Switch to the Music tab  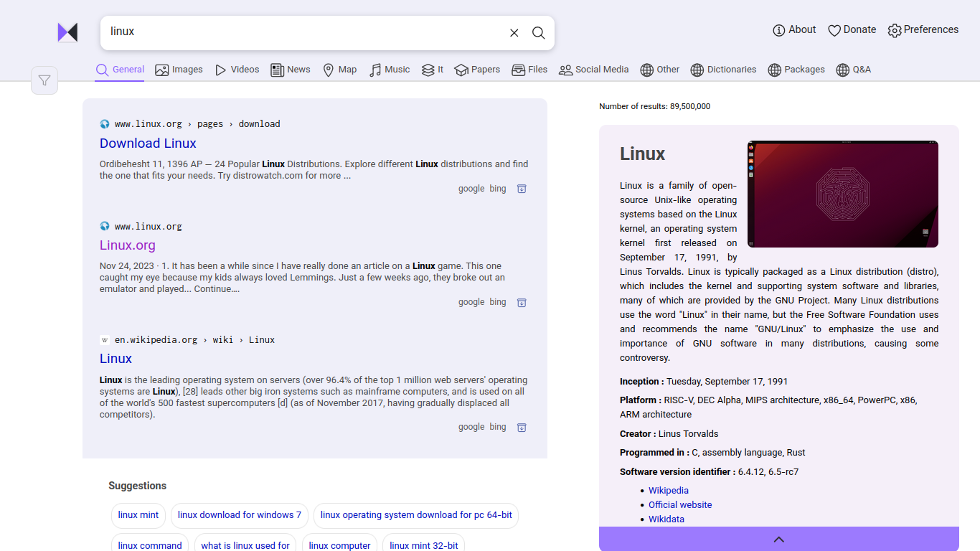(390, 70)
